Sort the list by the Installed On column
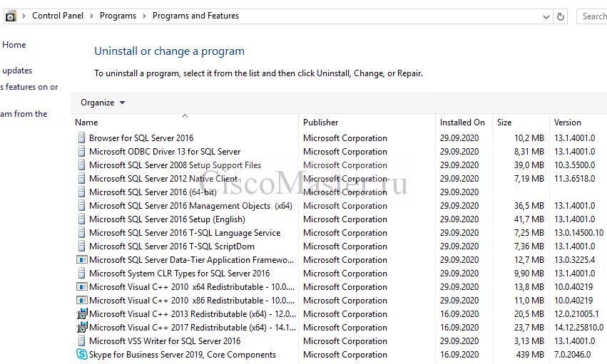 (462, 123)
